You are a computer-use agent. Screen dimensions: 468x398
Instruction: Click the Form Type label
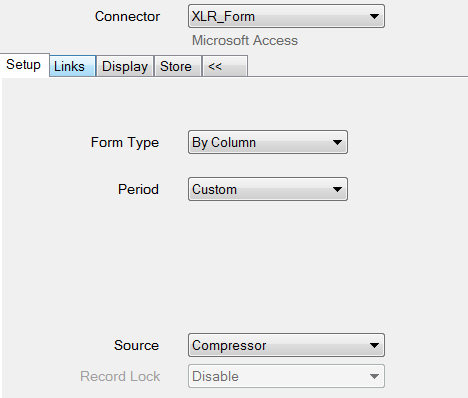click(x=125, y=143)
